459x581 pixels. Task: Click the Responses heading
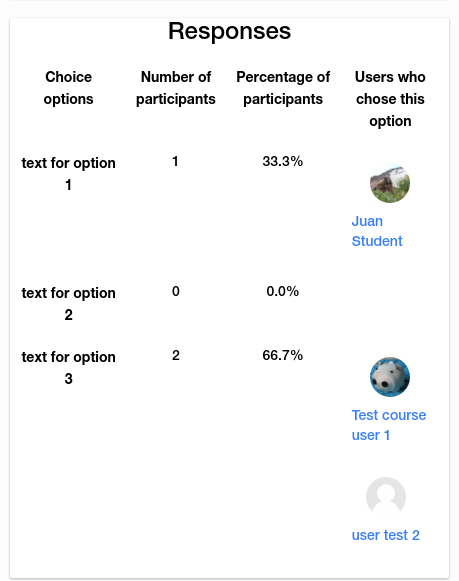229,31
